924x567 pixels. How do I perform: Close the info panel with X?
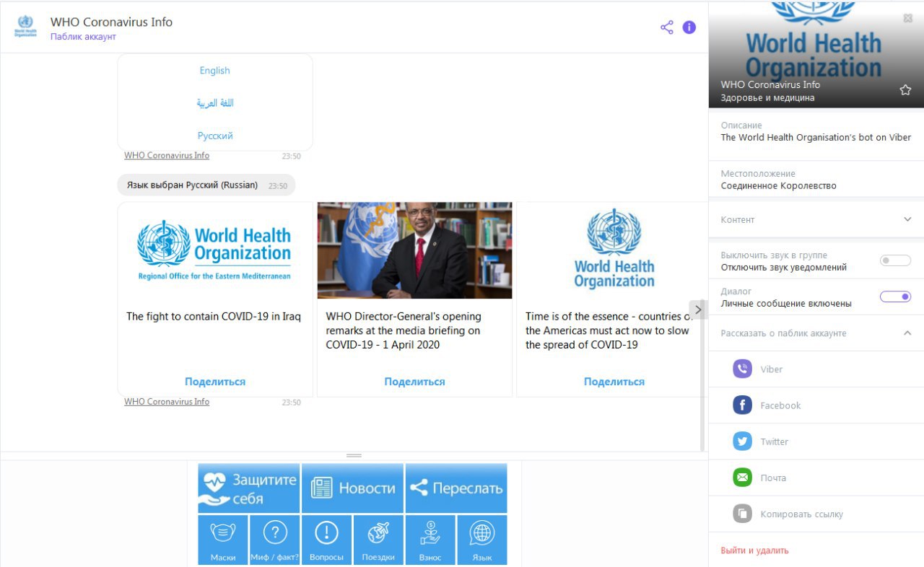click(908, 19)
